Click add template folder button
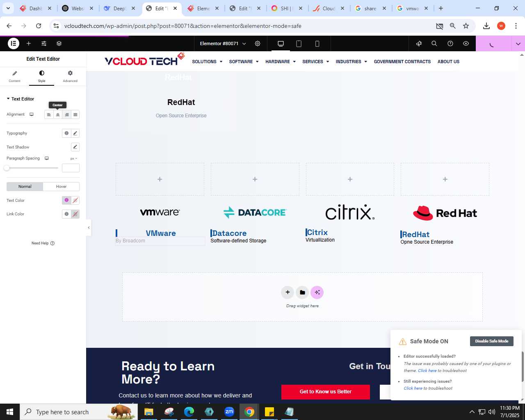 click(302, 292)
